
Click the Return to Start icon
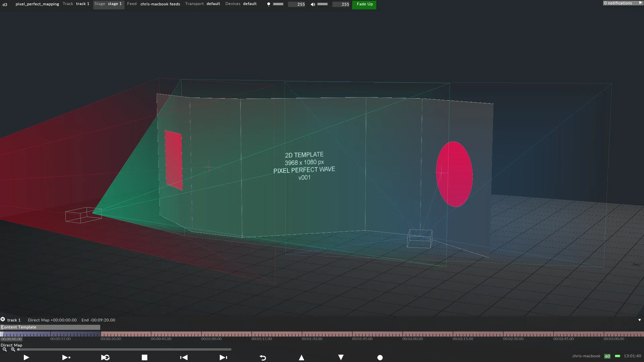click(x=263, y=358)
